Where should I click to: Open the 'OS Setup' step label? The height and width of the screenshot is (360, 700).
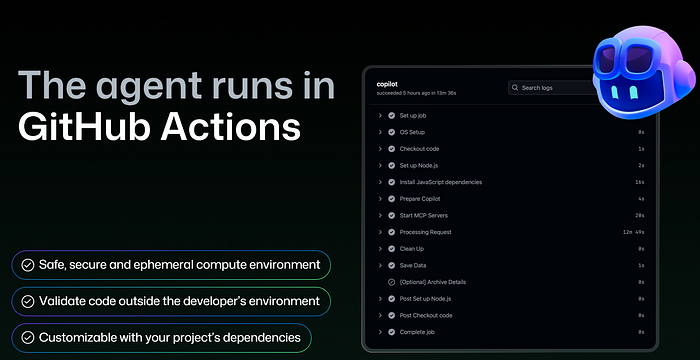click(412, 132)
